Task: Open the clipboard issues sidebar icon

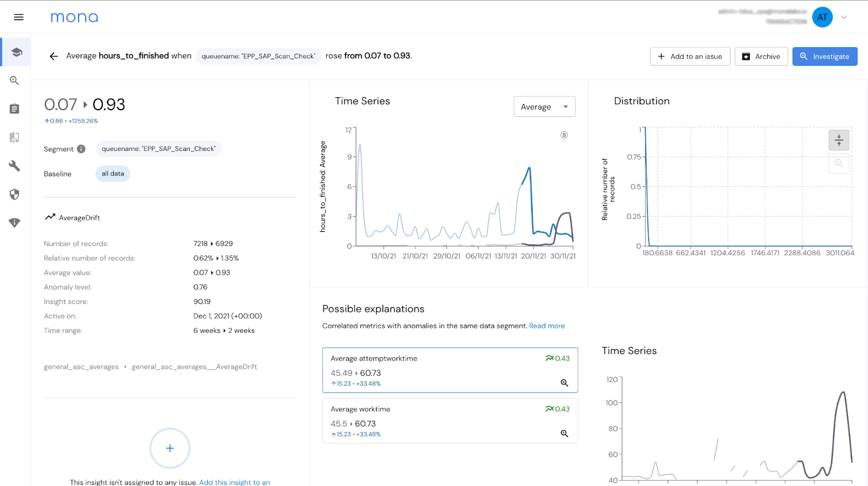Action: tap(15, 109)
